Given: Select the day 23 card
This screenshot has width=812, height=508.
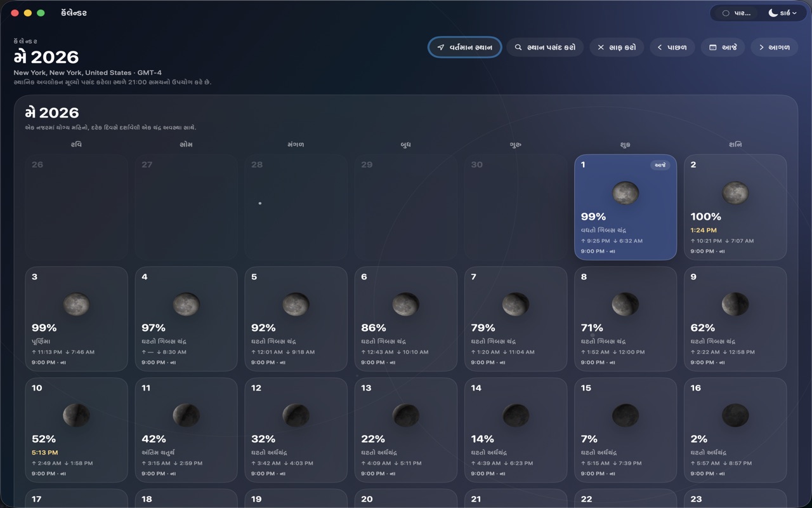Looking at the screenshot, I should (x=735, y=498).
